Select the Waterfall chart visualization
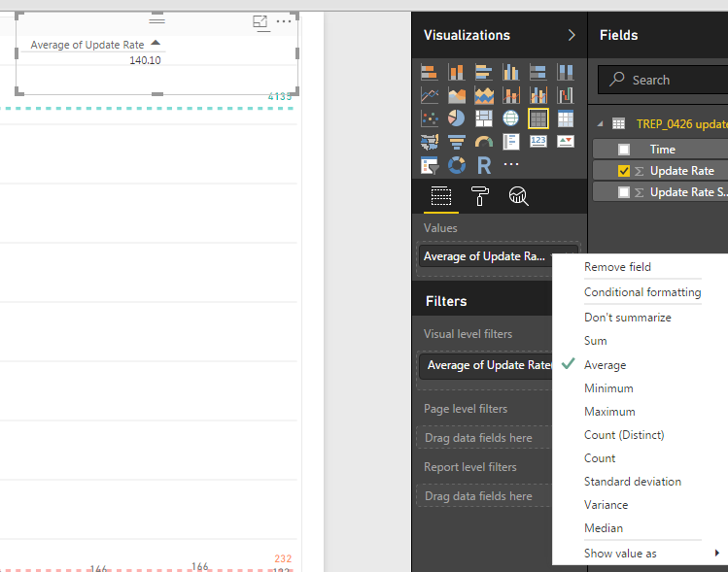Viewport: 728px width, 572px height. pyautogui.click(x=565, y=95)
